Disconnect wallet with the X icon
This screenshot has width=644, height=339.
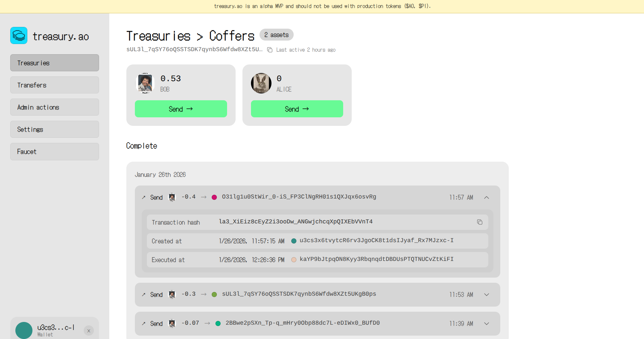pos(89,330)
